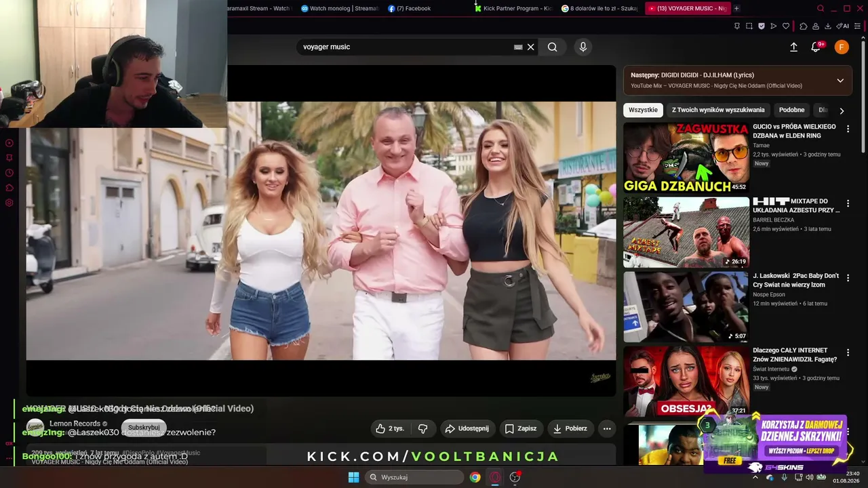The width and height of the screenshot is (868, 488).
Task: Click the browser pinboard pin icon in toolbar
Action: pos(737,26)
